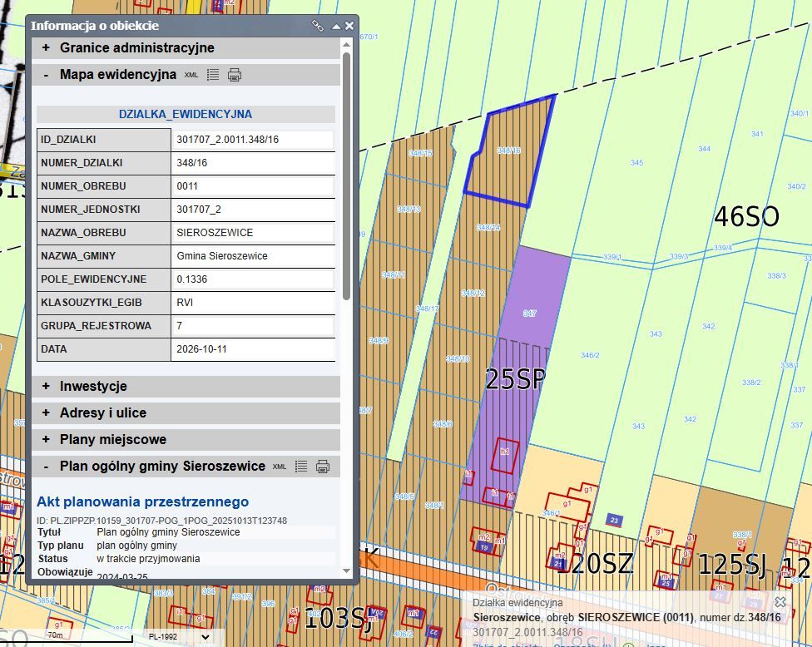Screen dimensions: 812x647
Task: Expand the Plany miejscowe section
Action: point(186,439)
